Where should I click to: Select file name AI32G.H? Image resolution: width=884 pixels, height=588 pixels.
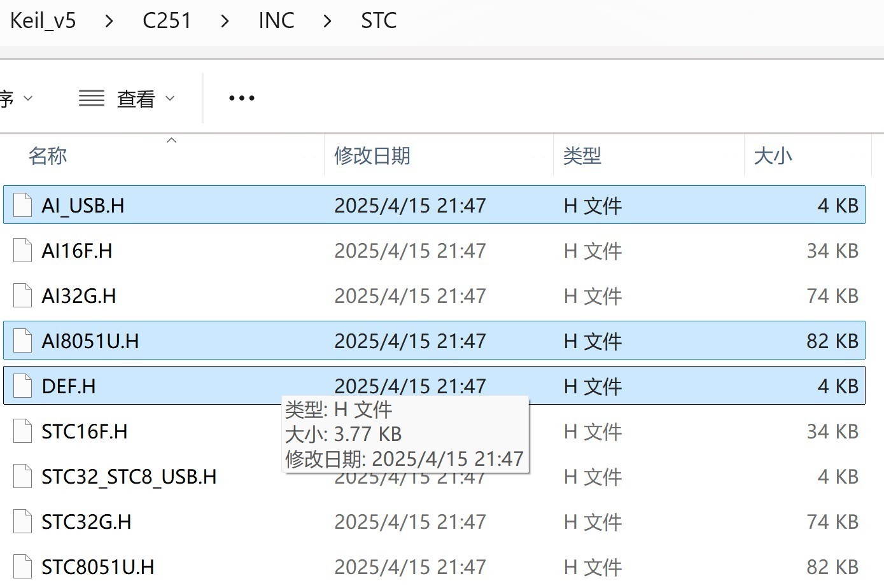pos(79,296)
